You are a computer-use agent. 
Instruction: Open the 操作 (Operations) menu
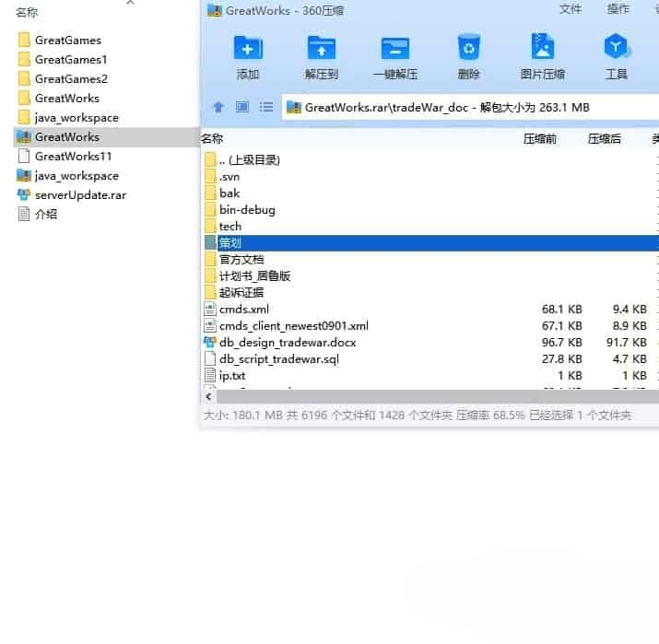[x=618, y=9]
